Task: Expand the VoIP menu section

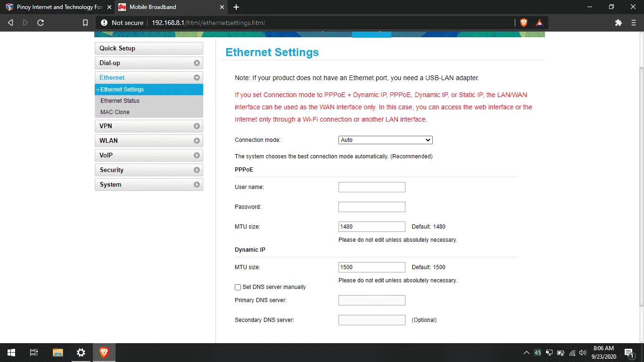Action: point(149,155)
